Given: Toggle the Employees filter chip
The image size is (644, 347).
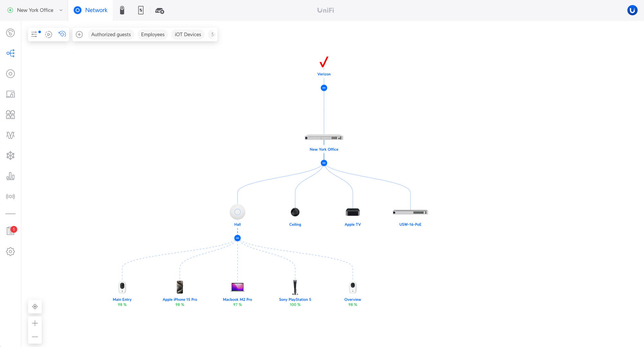Looking at the screenshot, I should click(153, 34).
